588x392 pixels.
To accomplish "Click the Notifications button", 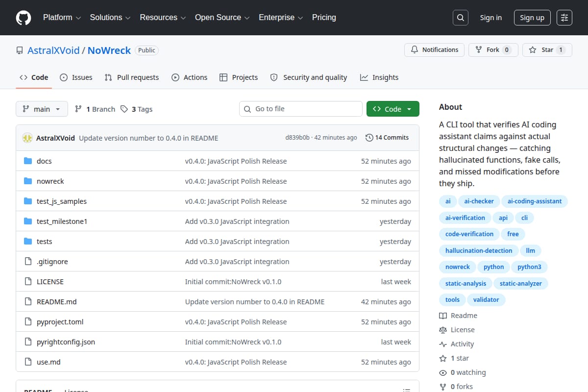I will click(435, 50).
